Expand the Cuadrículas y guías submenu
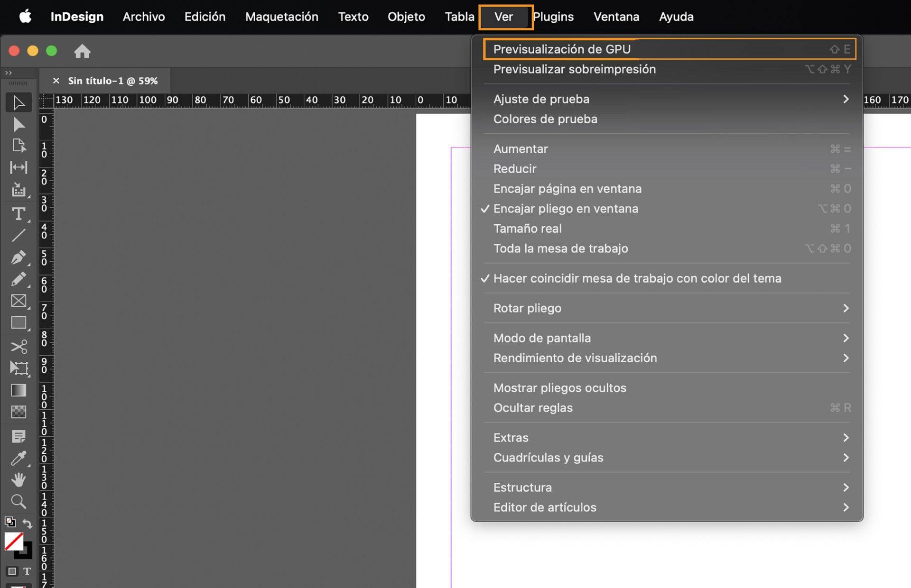 pyautogui.click(x=548, y=458)
